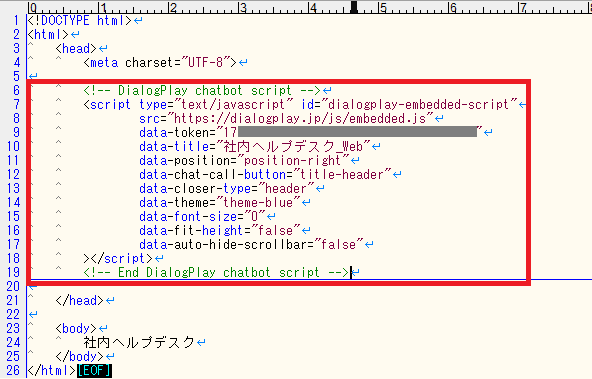Click the End DialogPlay chatbot script comment

click(x=216, y=272)
